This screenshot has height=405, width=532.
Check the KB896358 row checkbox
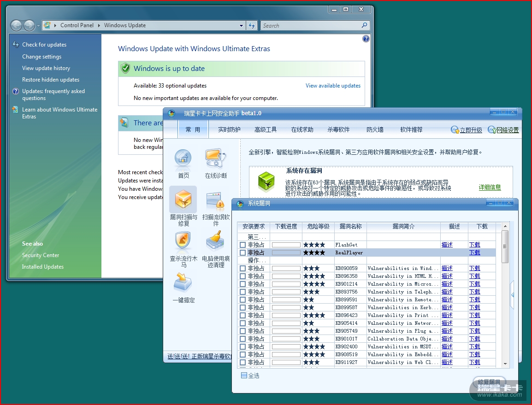242,276
